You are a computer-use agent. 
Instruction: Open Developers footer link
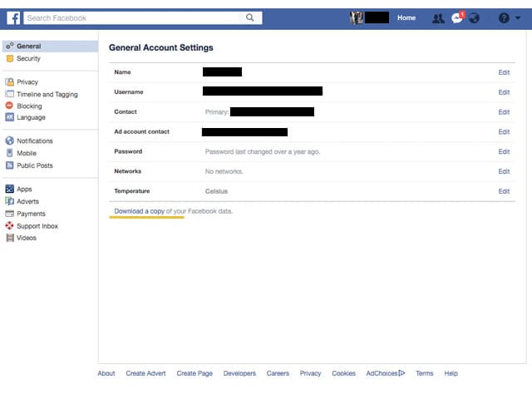click(239, 373)
